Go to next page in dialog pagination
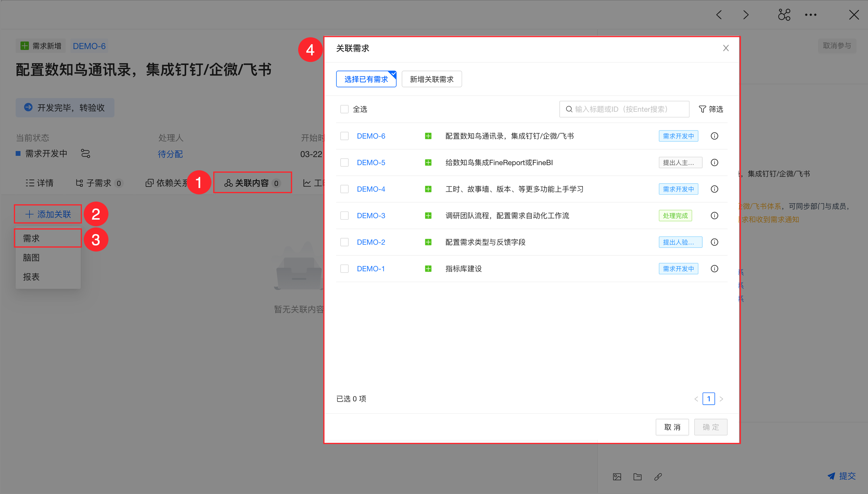Screen dimensions: 868x494 (721, 399)
